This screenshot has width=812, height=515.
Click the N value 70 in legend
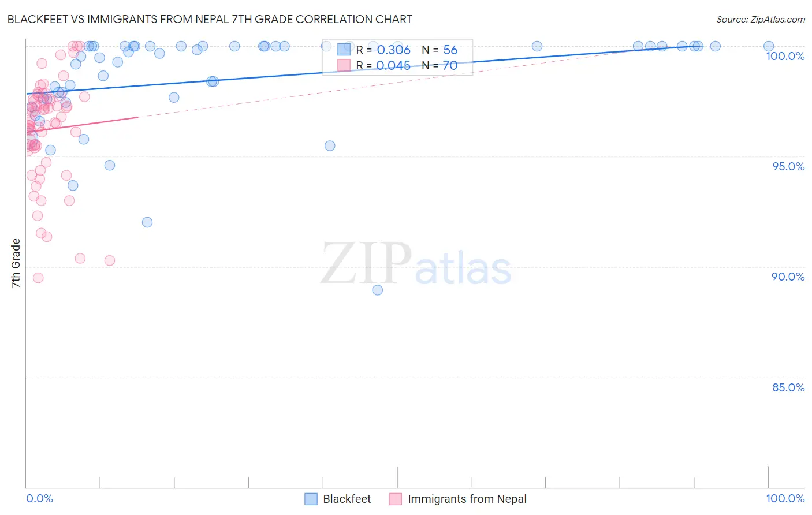point(450,65)
